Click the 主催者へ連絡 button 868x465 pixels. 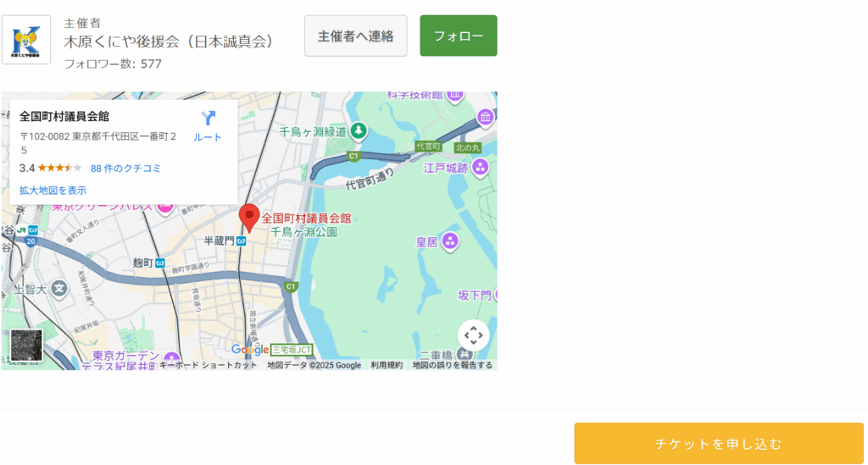click(x=355, y=36)
